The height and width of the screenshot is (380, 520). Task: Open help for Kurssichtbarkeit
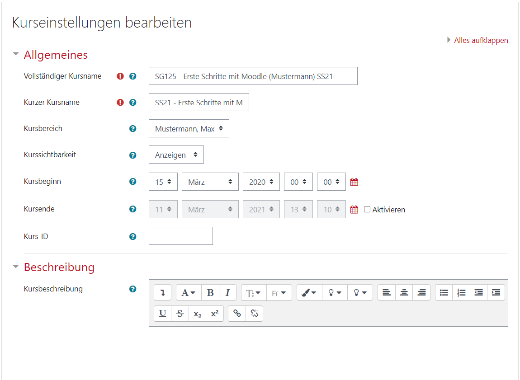coord(133,155)
